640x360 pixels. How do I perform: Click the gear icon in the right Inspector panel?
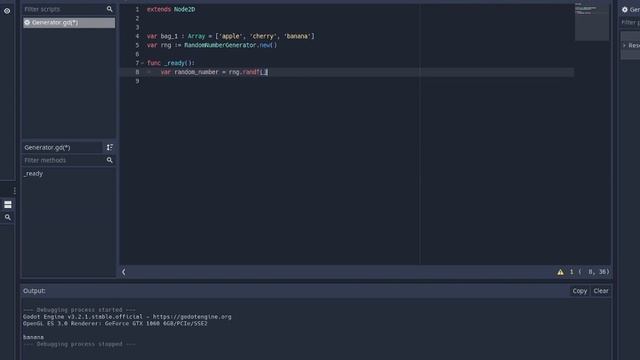pos(625,9)
